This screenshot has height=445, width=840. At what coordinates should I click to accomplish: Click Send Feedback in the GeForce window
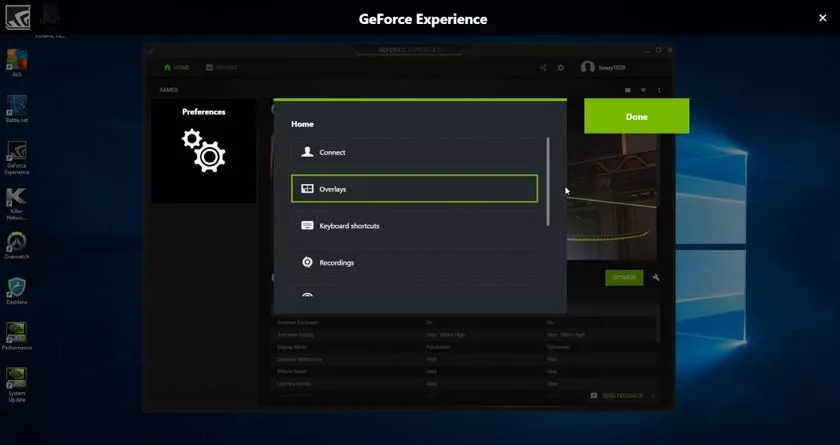617,396
